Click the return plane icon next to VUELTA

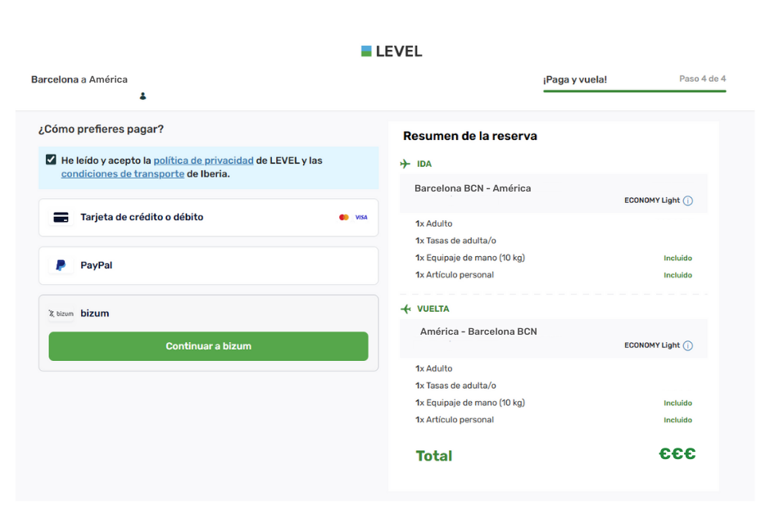(405, 309)
